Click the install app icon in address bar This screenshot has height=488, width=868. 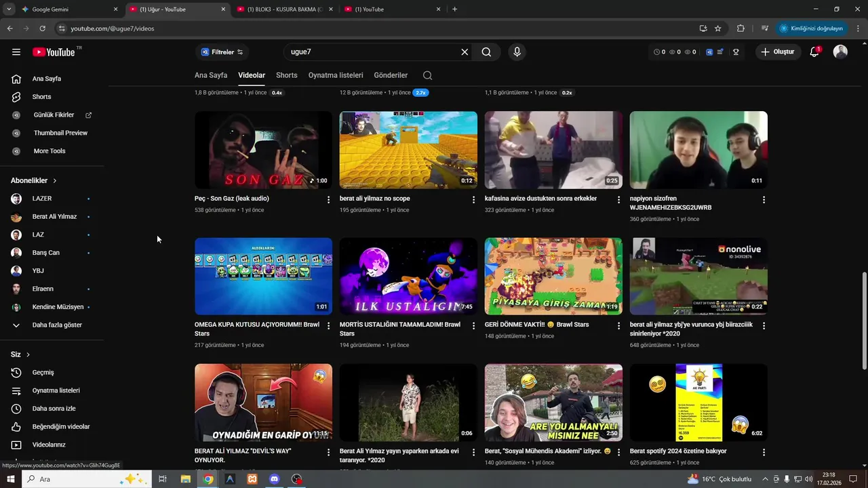pyautogui.click(x=703, y=28)
